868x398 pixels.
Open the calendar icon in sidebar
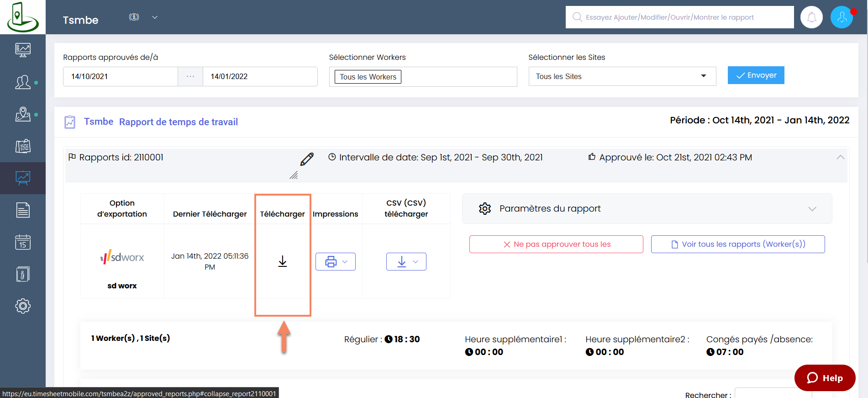pyautogui.click(x=23, y=242)
